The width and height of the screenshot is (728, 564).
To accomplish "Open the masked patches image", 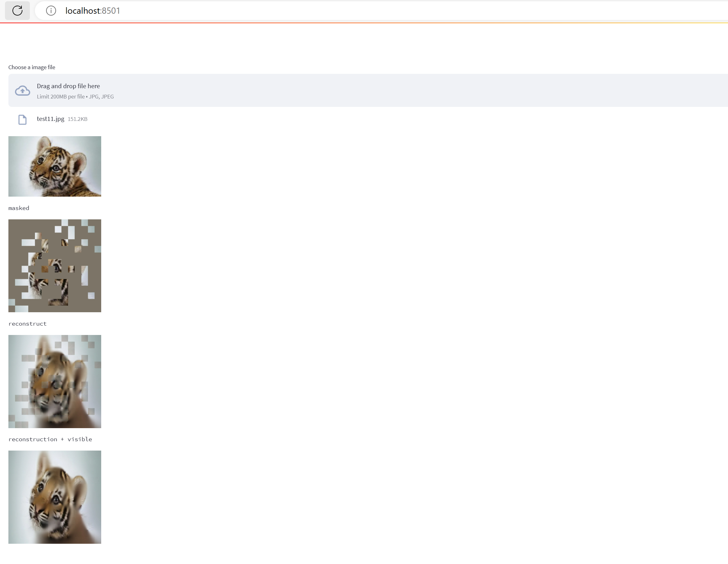I will 55,266.
